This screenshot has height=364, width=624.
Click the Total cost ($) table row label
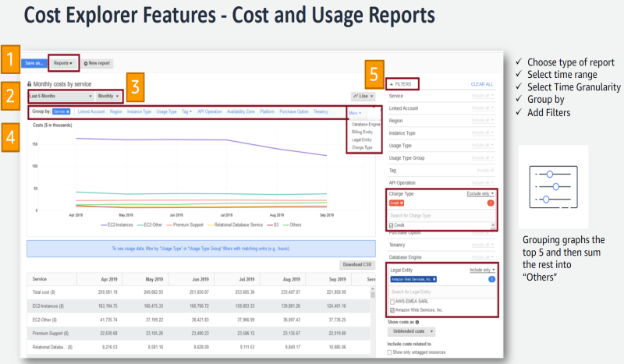point(44,292)
